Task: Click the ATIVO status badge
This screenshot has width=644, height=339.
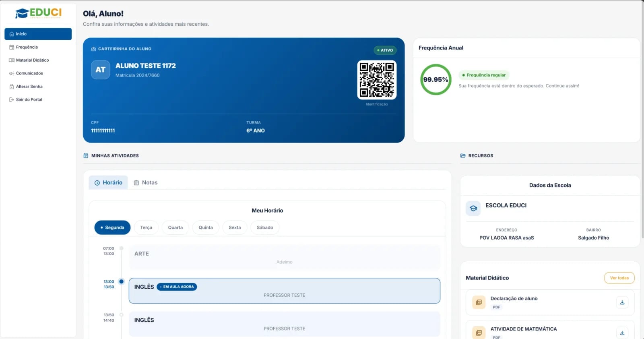Action: click(x=385, y=50)
